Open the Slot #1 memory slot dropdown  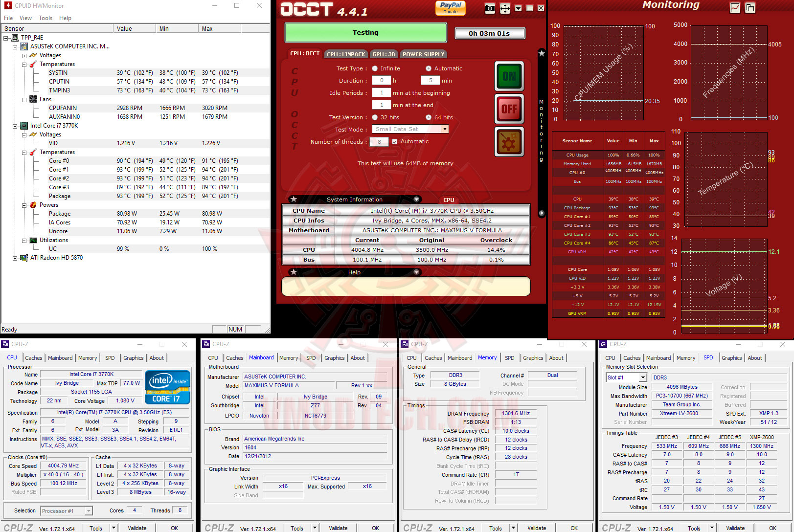pyautogui.click(x=643, y=377)
